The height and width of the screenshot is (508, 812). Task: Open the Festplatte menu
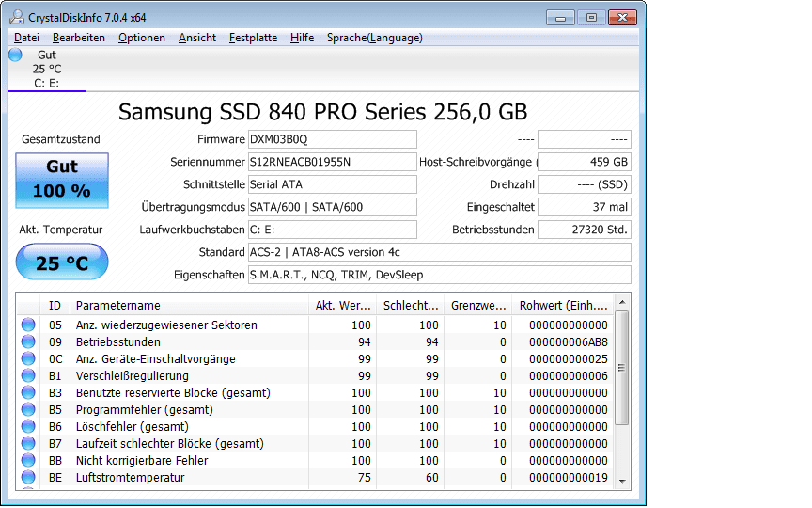coord(253,38)
